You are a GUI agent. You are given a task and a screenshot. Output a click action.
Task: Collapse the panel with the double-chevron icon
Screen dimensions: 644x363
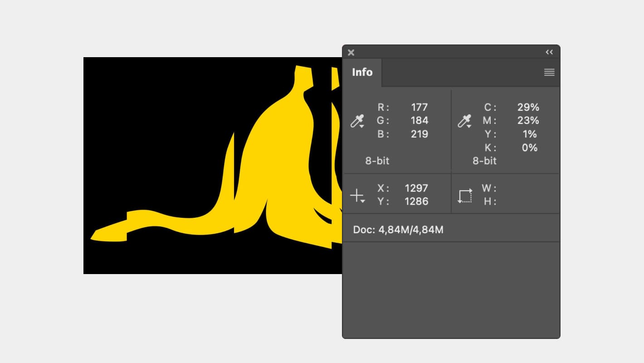tap(549, 52)
